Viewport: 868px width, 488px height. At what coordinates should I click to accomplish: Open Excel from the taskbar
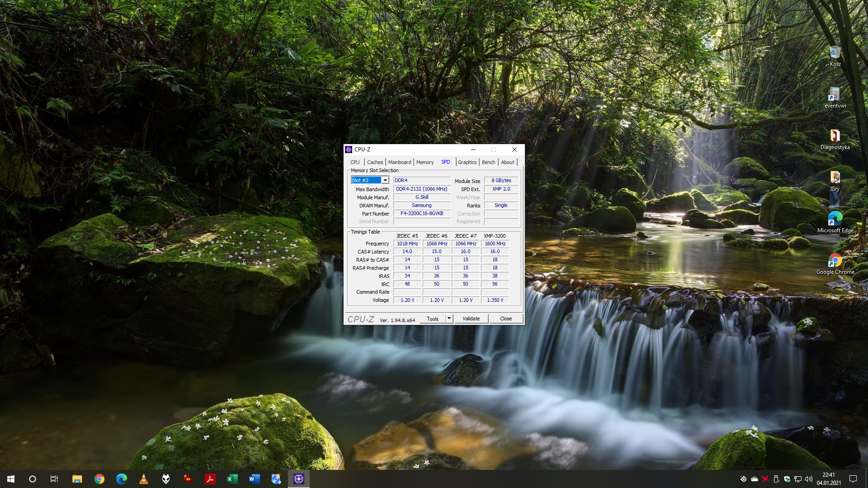coord(232,479)
